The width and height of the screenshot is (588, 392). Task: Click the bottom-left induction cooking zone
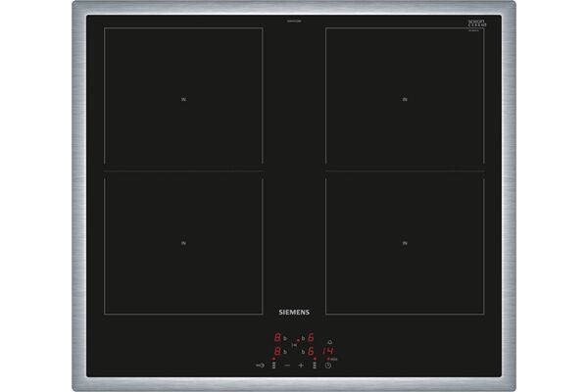pos(183,243)
